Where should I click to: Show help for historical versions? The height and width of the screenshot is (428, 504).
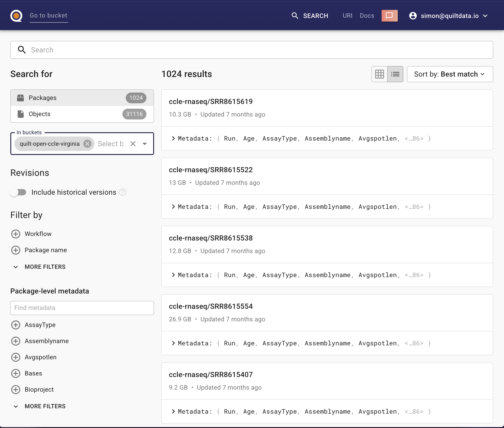[123, 192]
